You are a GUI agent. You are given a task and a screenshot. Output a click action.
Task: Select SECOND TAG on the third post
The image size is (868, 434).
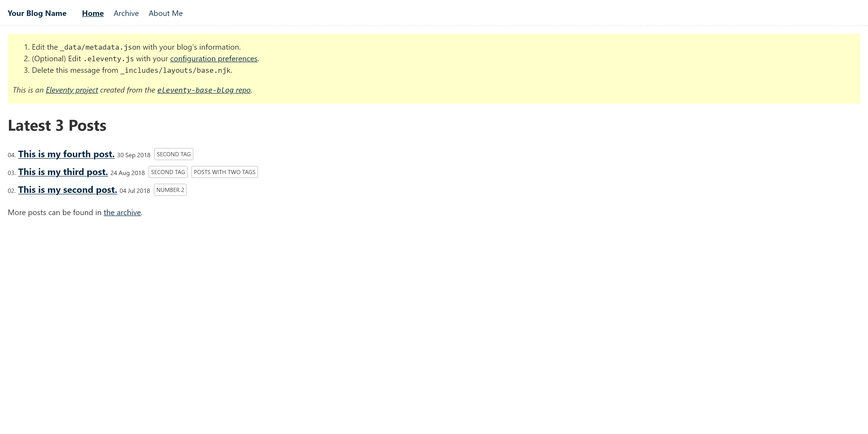pos(168,172)
